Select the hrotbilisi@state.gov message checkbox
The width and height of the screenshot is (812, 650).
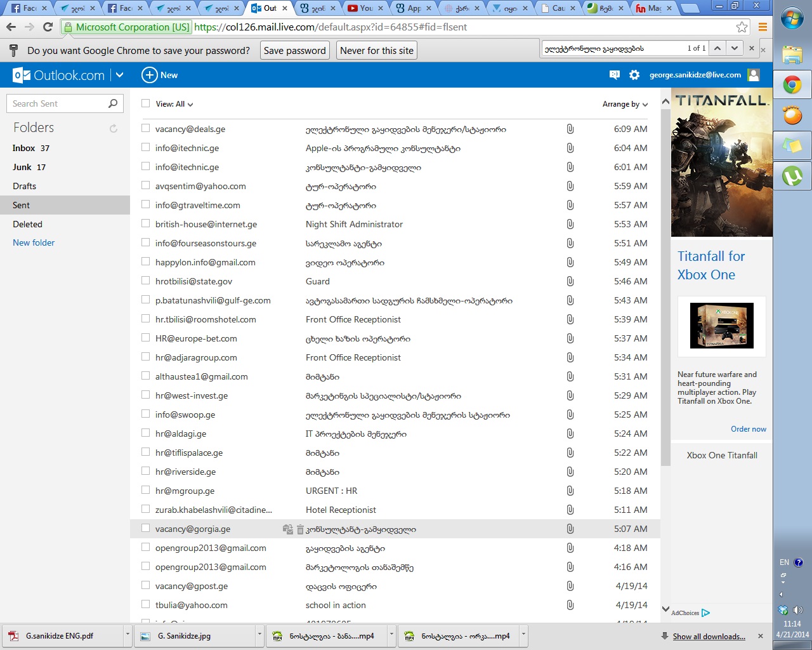146,281
